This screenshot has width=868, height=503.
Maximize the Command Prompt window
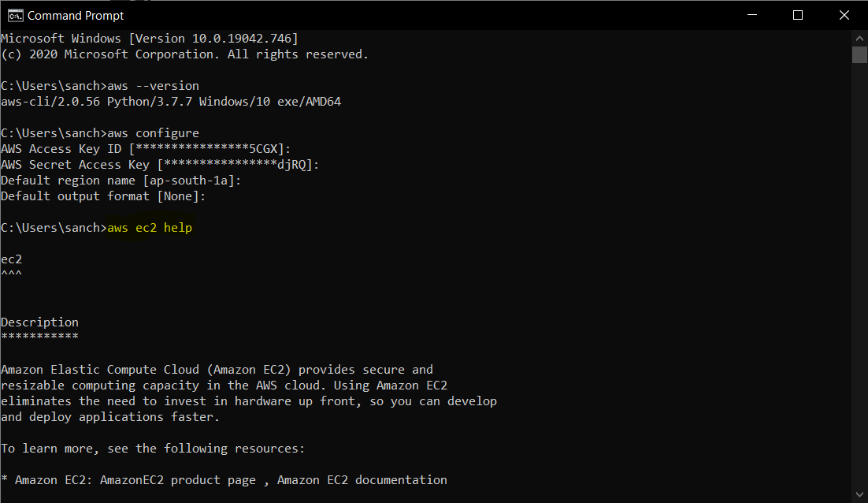(x=798, y=15)
